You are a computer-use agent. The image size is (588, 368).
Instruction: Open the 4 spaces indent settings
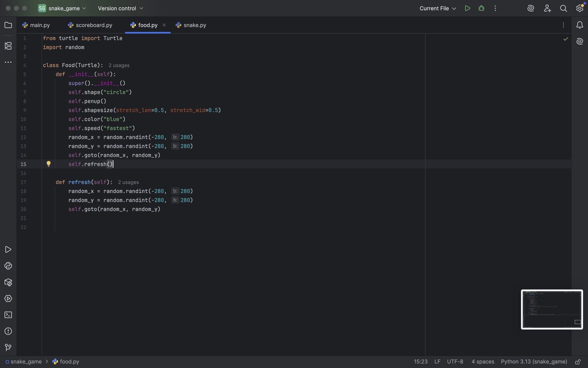tap(483, 362)
